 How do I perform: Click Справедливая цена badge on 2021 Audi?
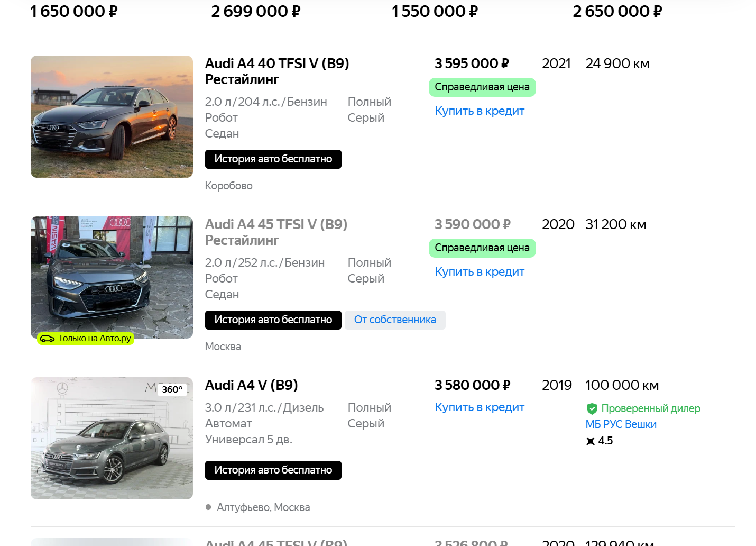(482, 87)
